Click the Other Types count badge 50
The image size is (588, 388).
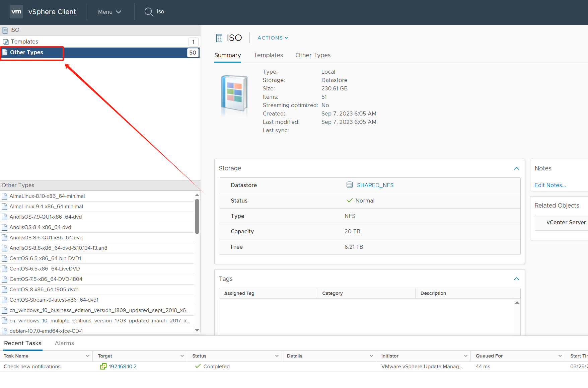(193, 53)
